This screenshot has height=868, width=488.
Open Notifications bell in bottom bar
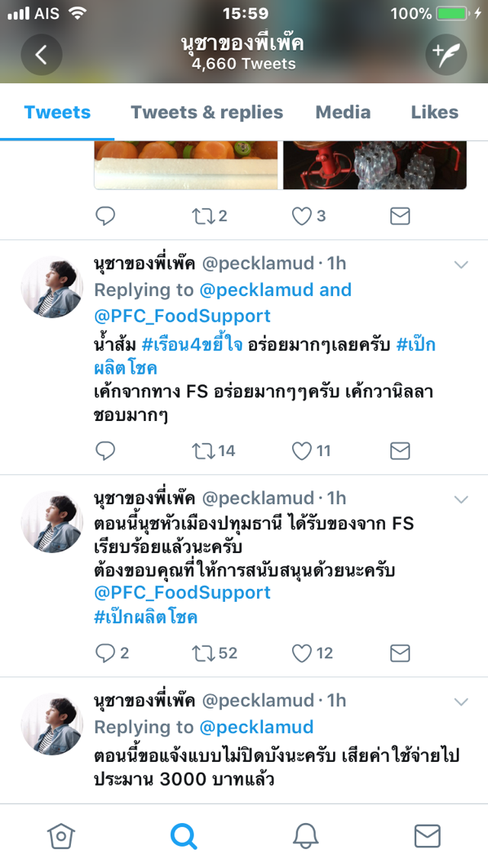point(305,836)
